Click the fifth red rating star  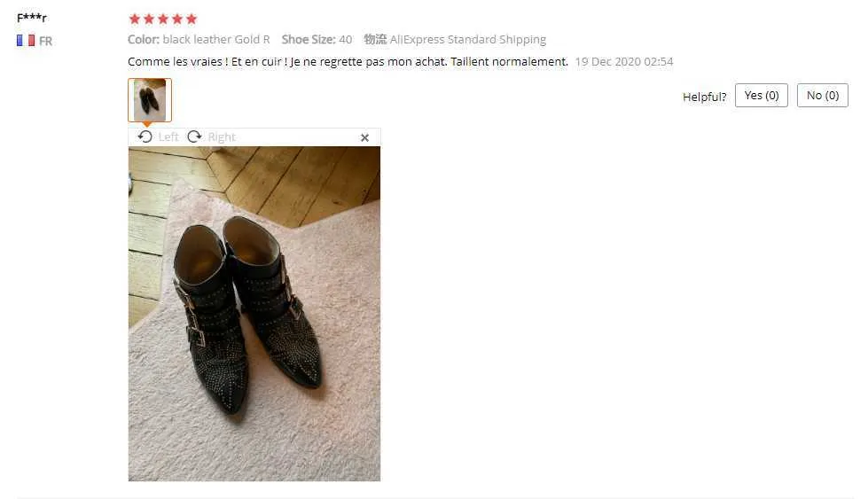click(x=192, y=19)
